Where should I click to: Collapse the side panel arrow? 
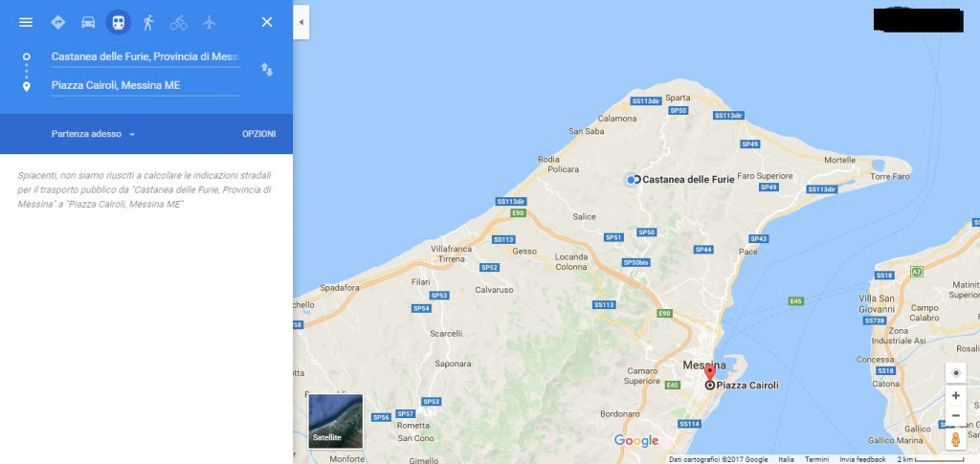click(301, 22)
